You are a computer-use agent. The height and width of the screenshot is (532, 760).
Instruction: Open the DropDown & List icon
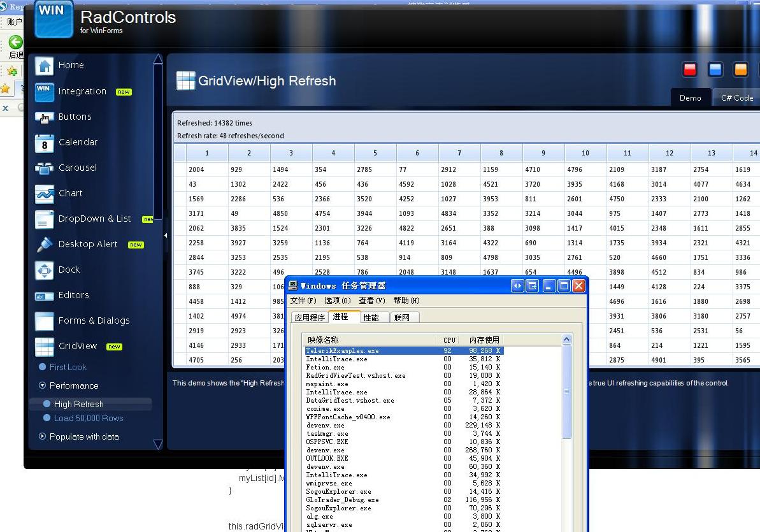pos(44,219)
